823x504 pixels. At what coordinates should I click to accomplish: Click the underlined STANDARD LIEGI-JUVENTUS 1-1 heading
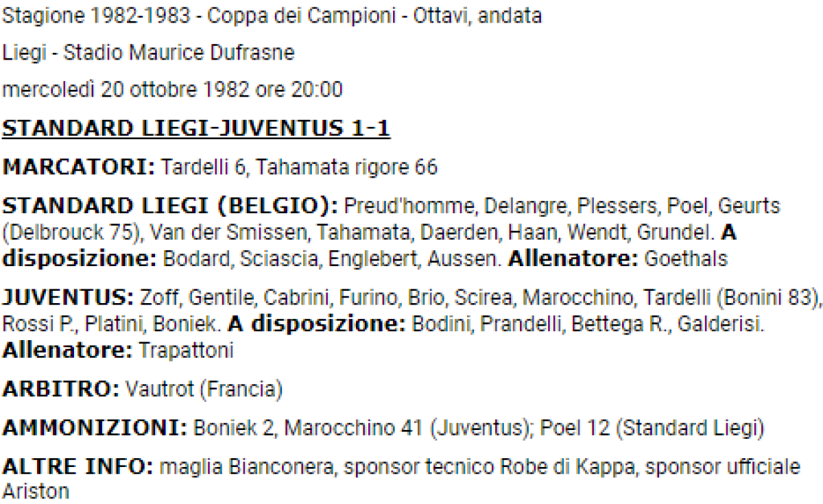(197, 129)
